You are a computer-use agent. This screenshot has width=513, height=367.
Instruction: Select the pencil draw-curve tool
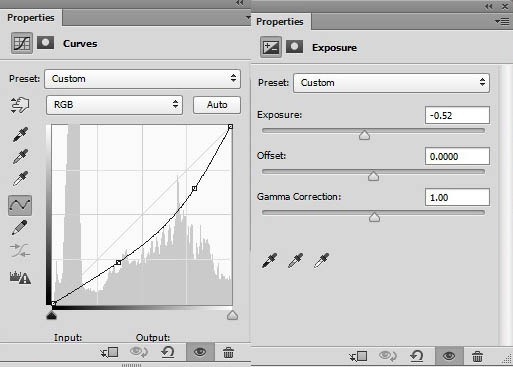20,228
